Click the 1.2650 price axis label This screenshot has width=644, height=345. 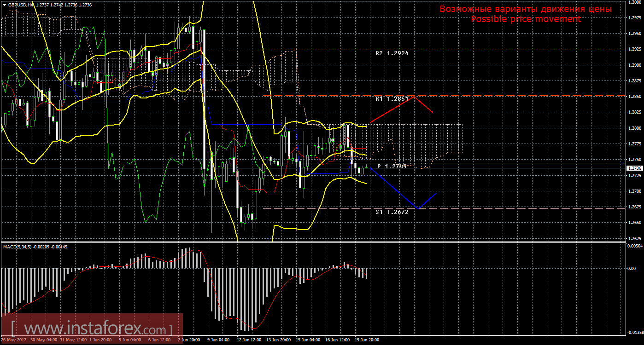634,223
